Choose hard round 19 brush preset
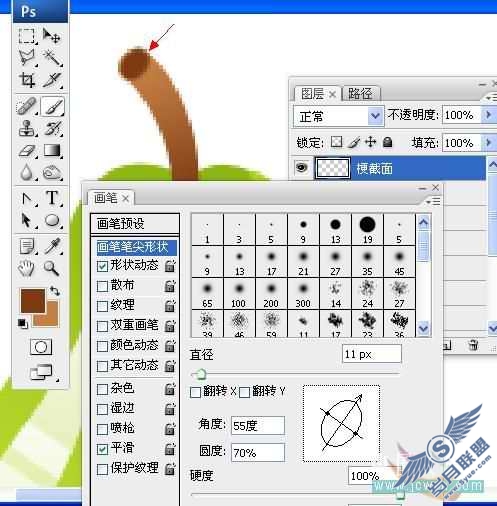 (368, 229)
